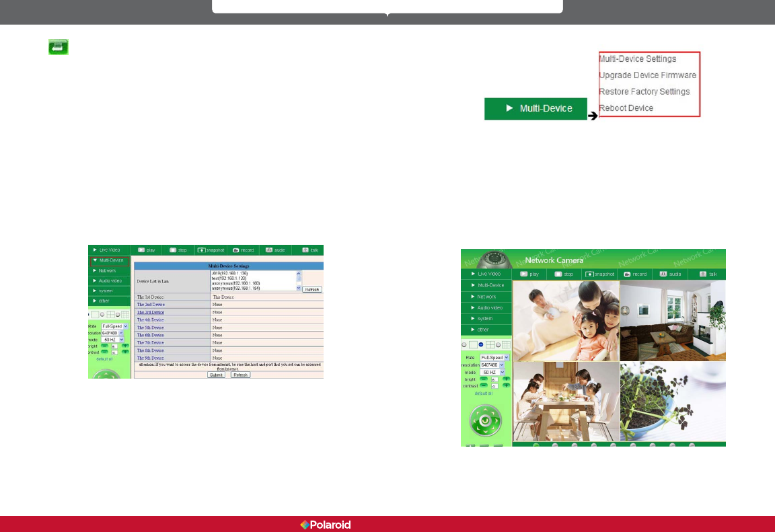The image size is (775, 532).
Task: Open Rate Full-Speed dropdown in camera grid screenshot
Action: (x=494, y=358)
